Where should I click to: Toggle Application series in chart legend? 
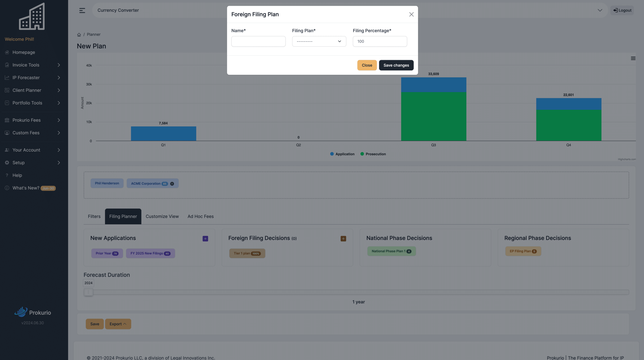click(342, 154)
